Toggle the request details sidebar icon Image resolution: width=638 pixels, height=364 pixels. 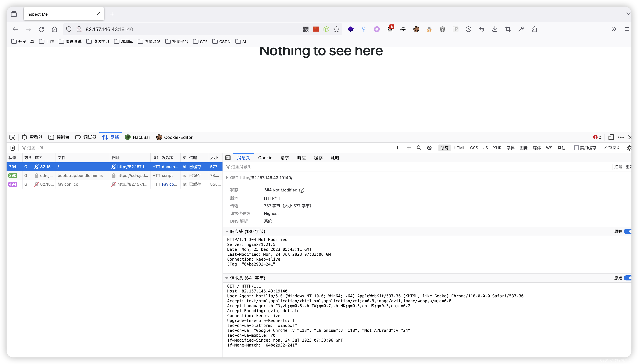pos(228,157)
